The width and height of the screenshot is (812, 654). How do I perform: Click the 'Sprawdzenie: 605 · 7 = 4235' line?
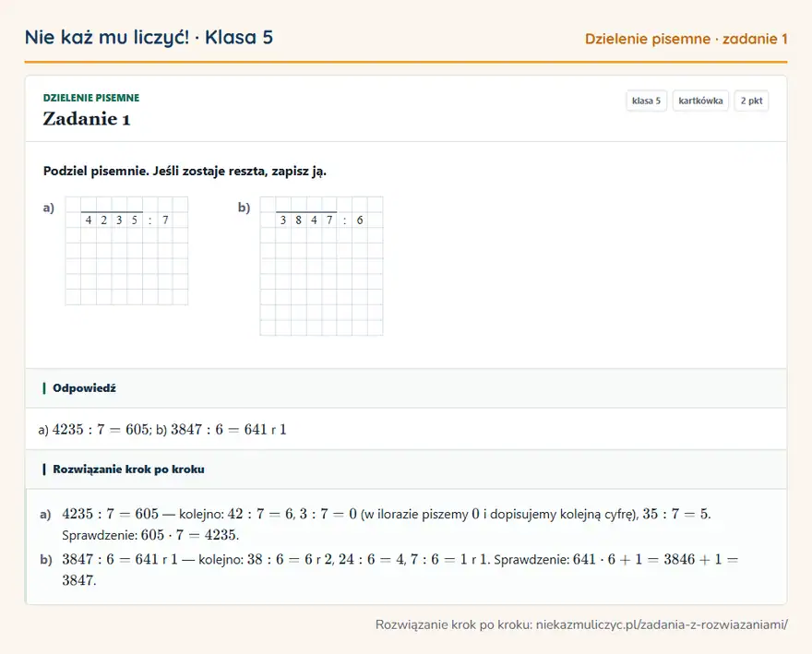coord(150,535)
